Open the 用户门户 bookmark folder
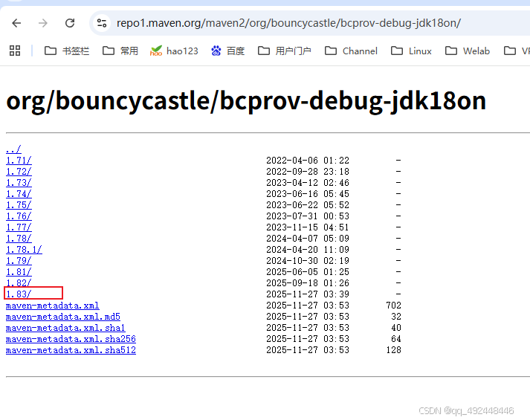This screenshot has width=530, height=420. 284,51
